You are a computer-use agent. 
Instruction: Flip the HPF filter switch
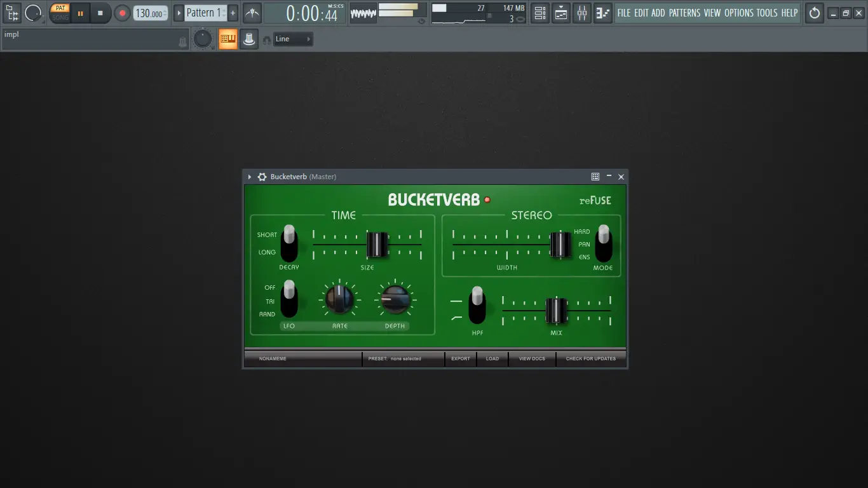pos(477,305)
